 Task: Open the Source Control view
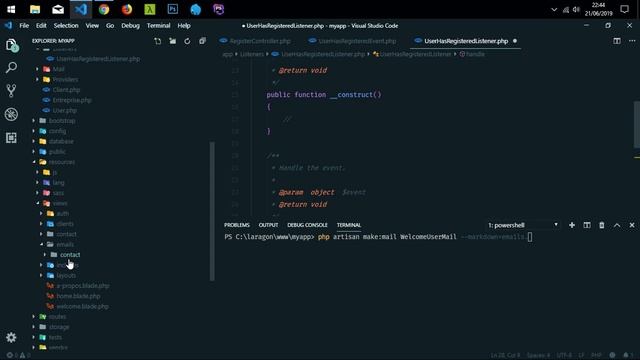pos(11,91)
